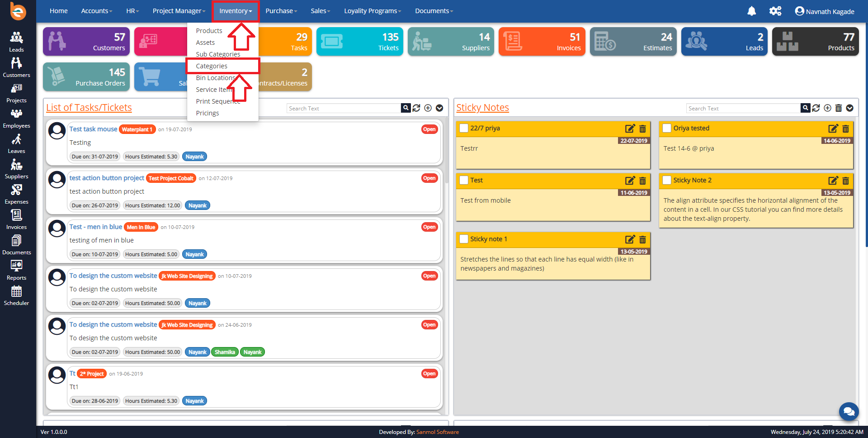Add a new sticky note

(x=827, y=108)
